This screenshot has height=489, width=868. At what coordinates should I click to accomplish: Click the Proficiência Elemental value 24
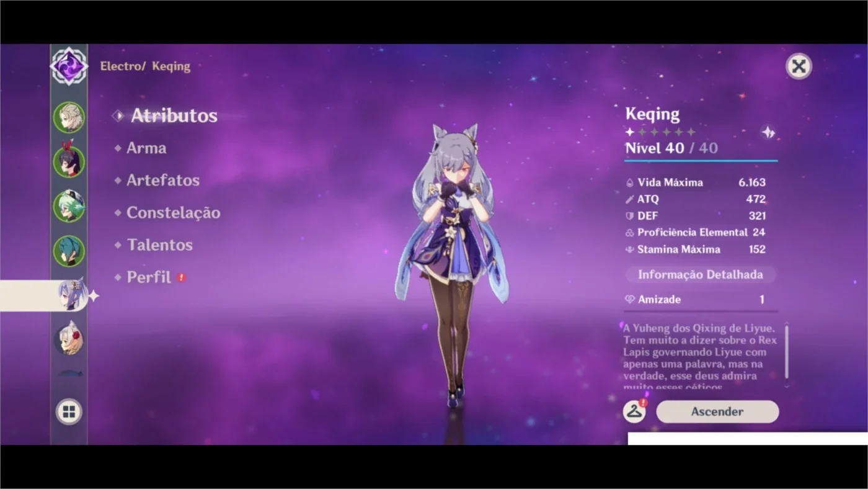click(759, 233)
